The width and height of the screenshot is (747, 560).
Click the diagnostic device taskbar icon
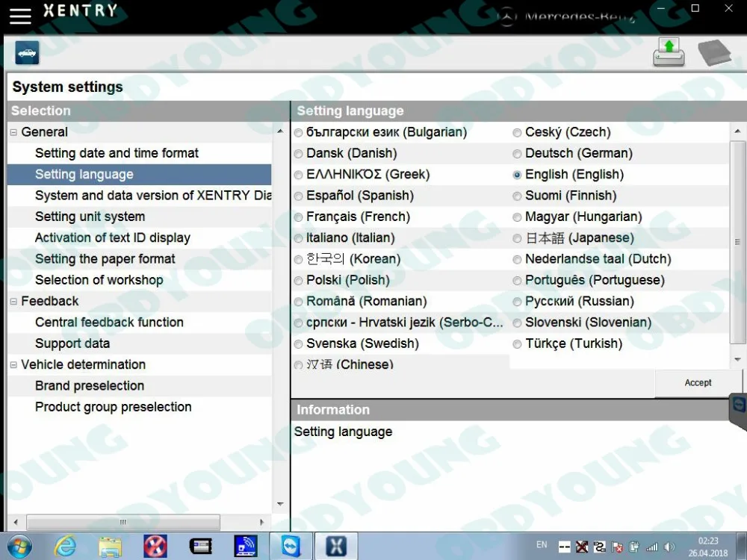(x=200, y=547)
